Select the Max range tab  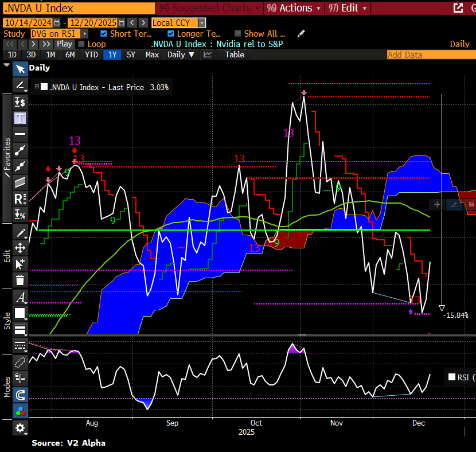[152, 54]
